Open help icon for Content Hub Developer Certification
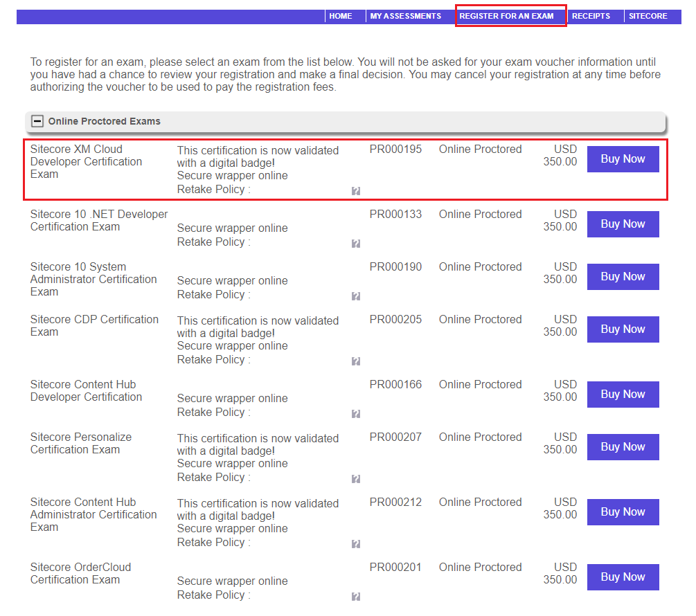696x616 pixels. coord(356,413)
